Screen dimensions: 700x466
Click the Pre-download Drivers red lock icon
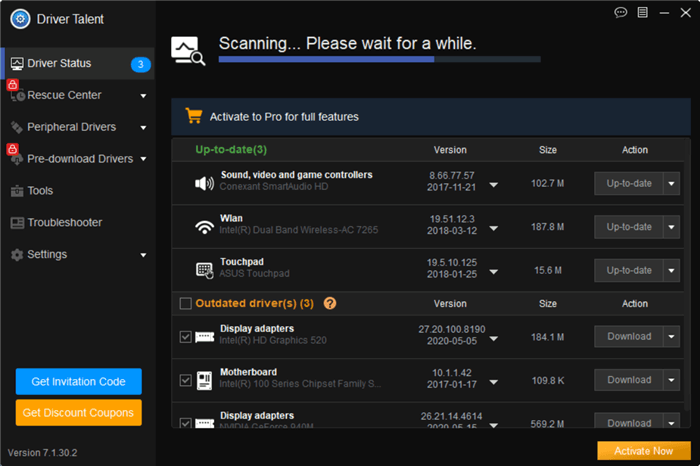click(x=12, y=148)
